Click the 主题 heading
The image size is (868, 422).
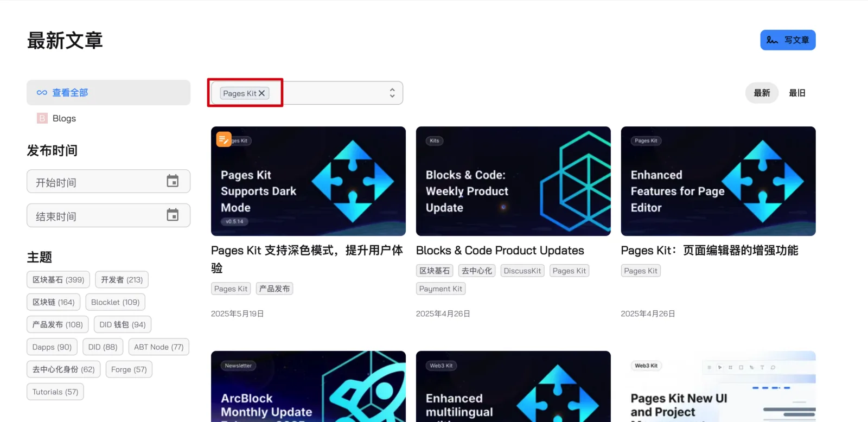40,257
